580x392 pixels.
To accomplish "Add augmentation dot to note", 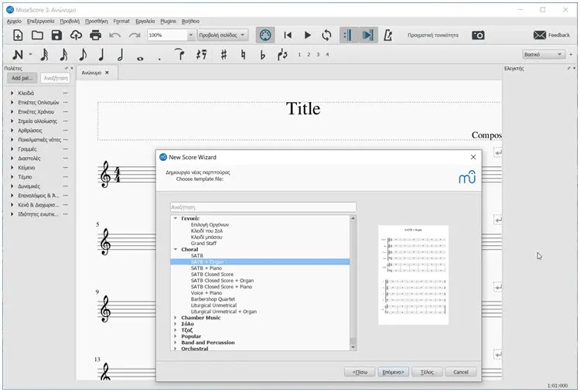I will point(159,59).
